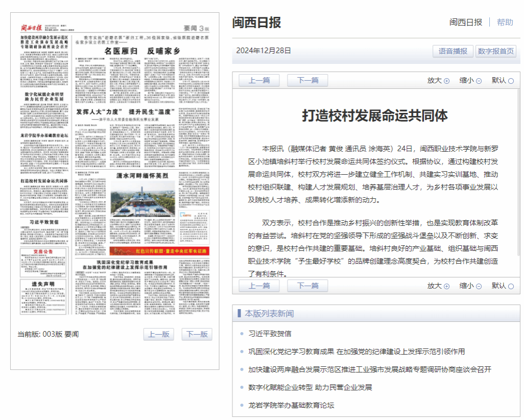Image resolution: width=524 pixels, height=420 pixels.
Task: Click the bottom 默认 reset size icon
Action: click(x=511, y=286)
